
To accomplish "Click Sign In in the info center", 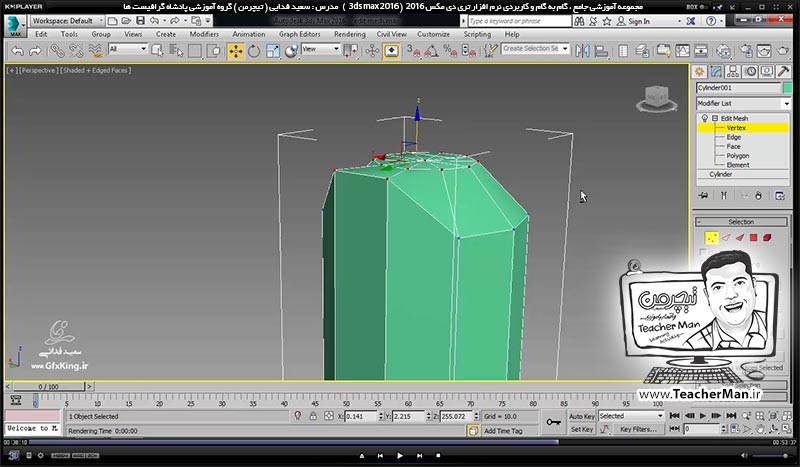I will (x=639, y=21).
